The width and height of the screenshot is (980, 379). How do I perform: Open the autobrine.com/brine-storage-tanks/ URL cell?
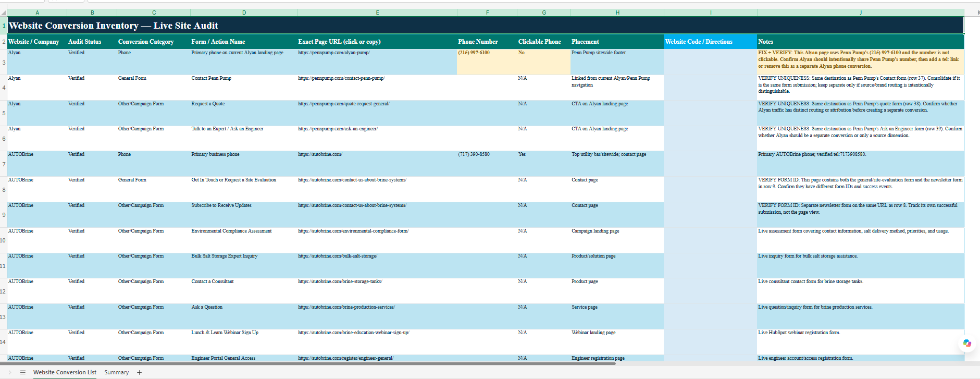coord(377,291)
